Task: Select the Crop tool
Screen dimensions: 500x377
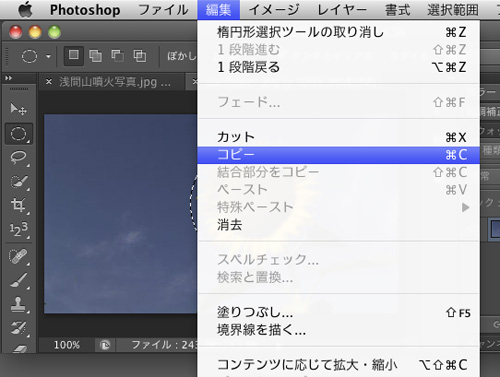Action: click(x=18, y=205)
